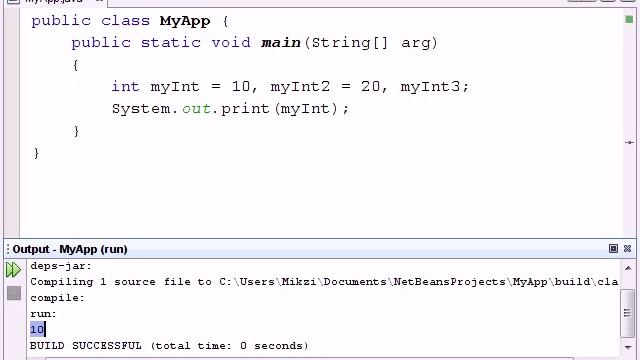
Task: Click the myInt2 variable in the declaration
Action: coord(300,87)
